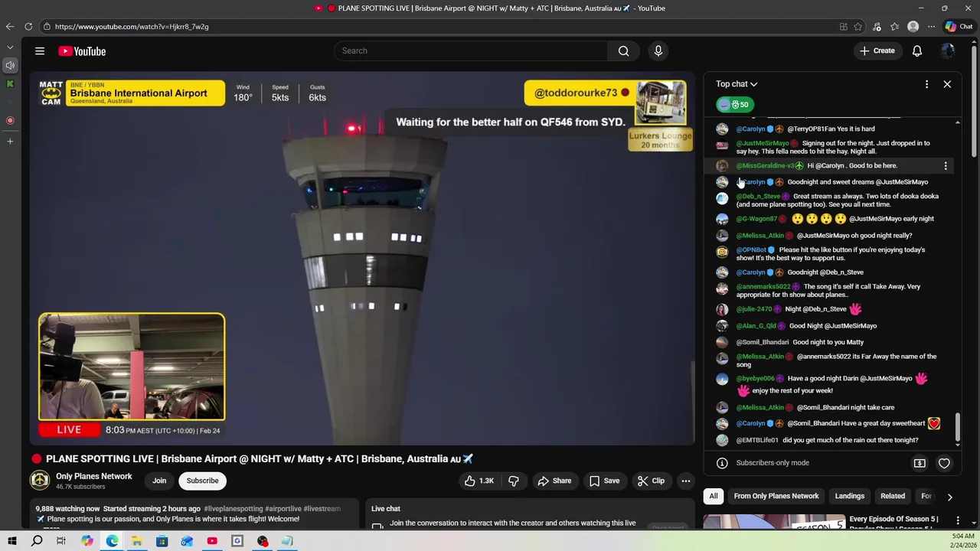The height and width of the screenshot is (551, 980).
Task: Dislike the video with thumbs down
Action: 514,481
